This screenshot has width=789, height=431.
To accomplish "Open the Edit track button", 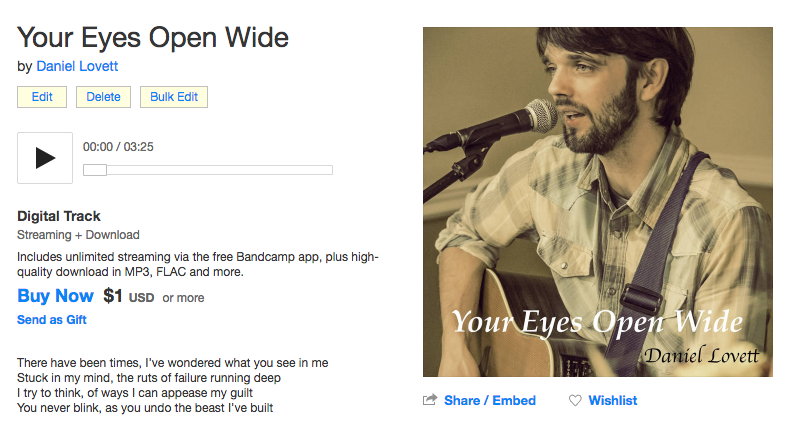I will click(42, 97).
